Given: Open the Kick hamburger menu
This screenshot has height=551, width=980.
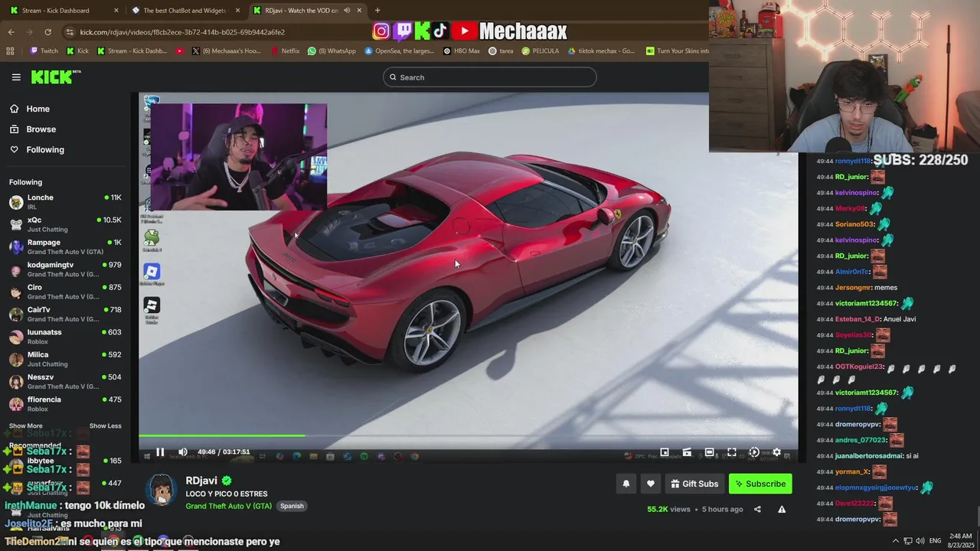Looking at the screenshot, I should pos(16,77).
